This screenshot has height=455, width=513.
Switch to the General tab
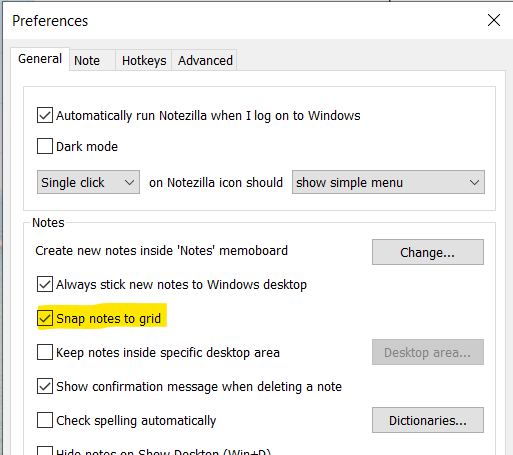pos(40,59)
